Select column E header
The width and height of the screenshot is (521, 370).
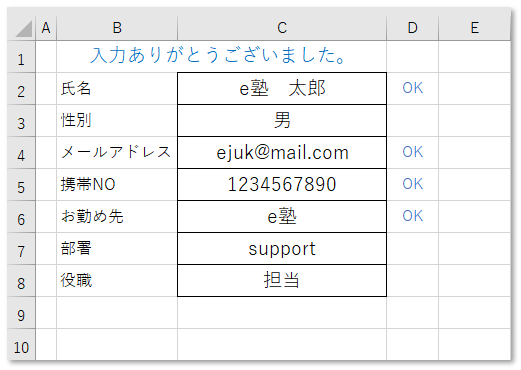(474, 28)
